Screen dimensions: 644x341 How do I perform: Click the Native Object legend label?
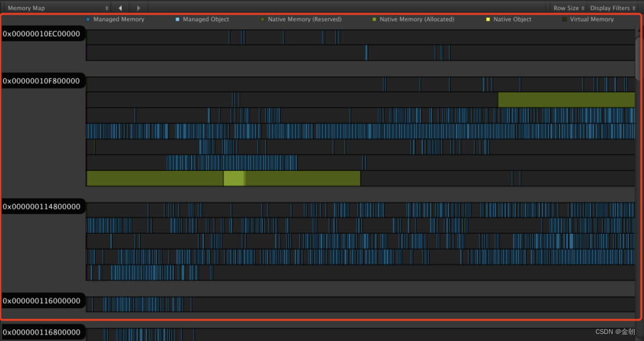tap(512, 19)
